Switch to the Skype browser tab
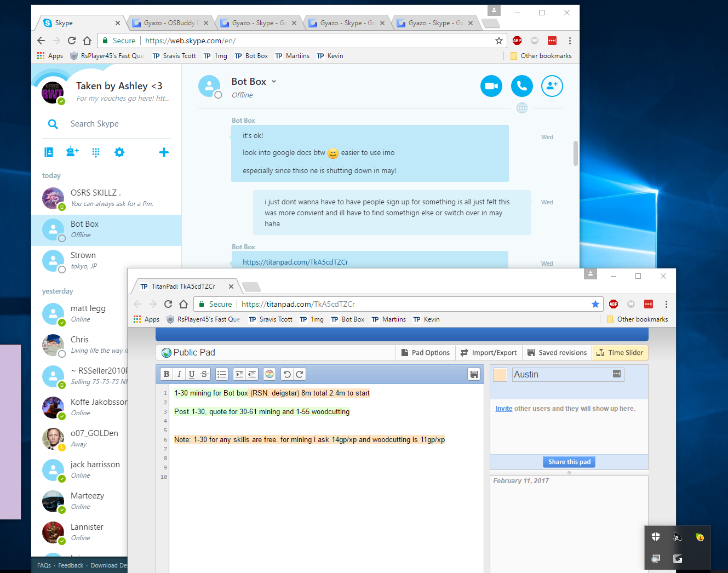This screenshot has width=728, height=573. click(82, 23)
